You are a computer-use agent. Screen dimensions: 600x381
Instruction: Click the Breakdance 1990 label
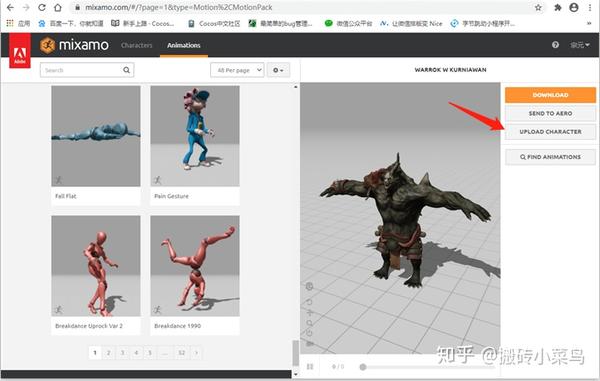178,326
